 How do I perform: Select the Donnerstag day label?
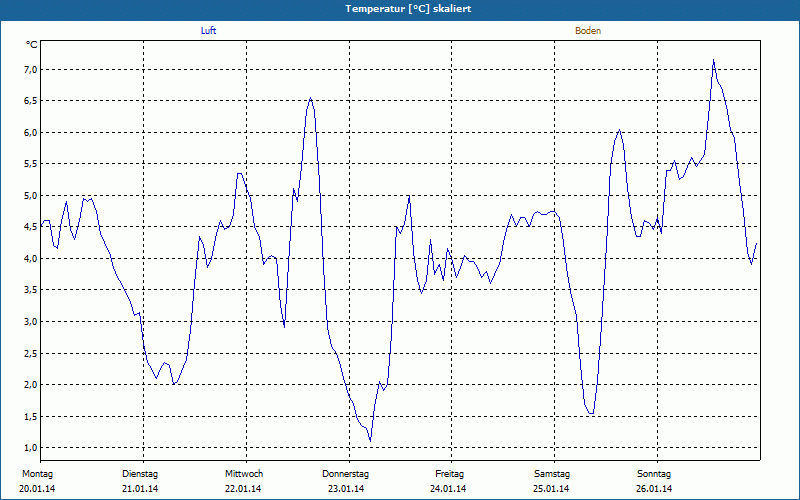[x=345, y=474]
